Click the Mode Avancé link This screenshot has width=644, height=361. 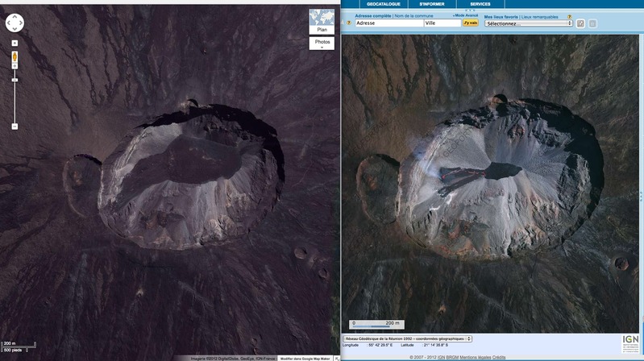[x=465, y=15]
